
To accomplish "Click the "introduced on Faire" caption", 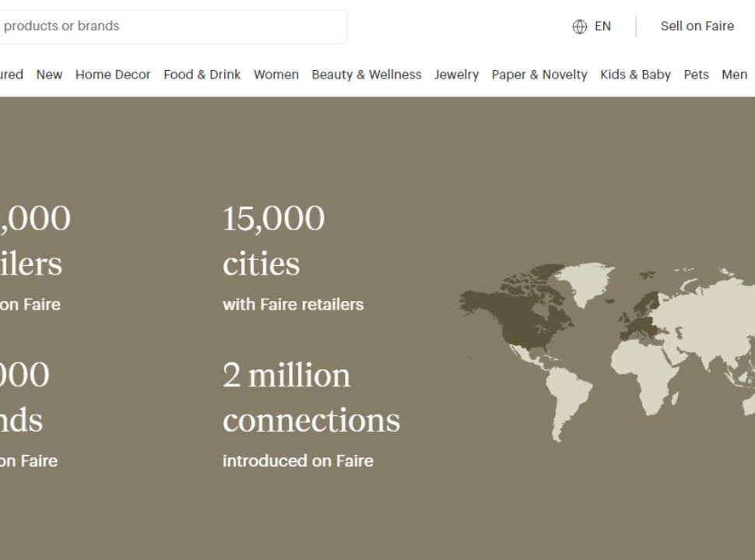I will [298, 461].
